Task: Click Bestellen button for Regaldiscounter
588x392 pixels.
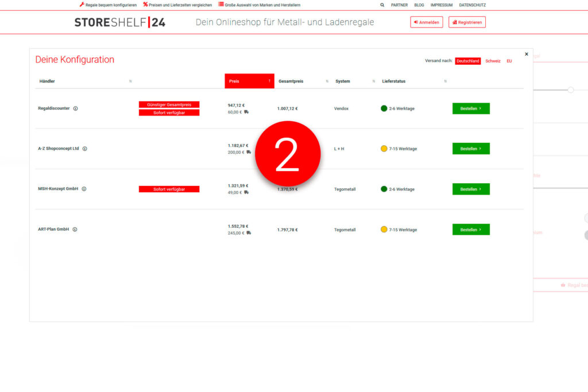Action: point(471,108)
